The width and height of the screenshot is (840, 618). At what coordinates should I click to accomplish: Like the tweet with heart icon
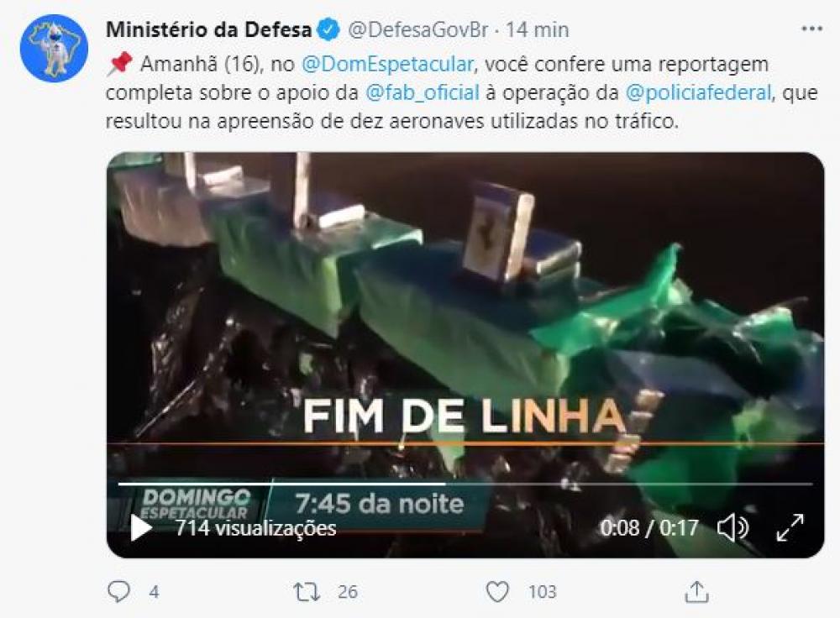(497, 592)
